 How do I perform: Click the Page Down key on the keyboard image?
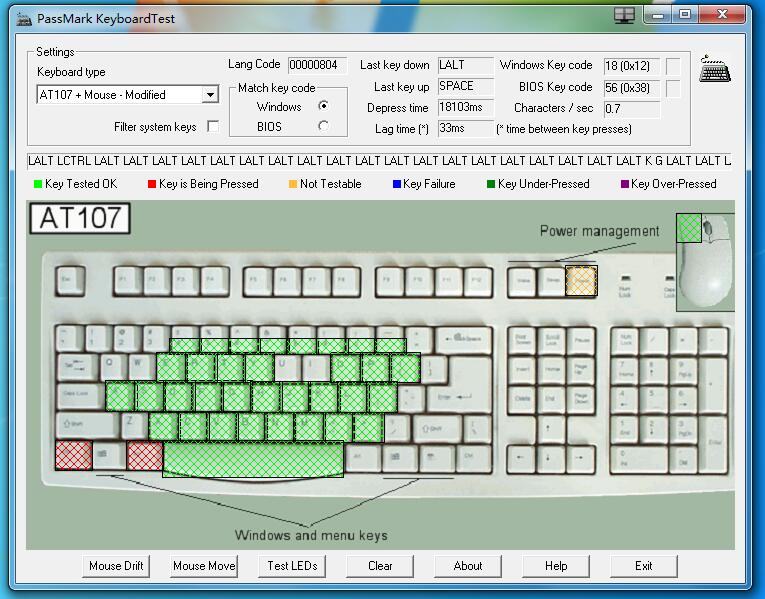coord(581,401)
